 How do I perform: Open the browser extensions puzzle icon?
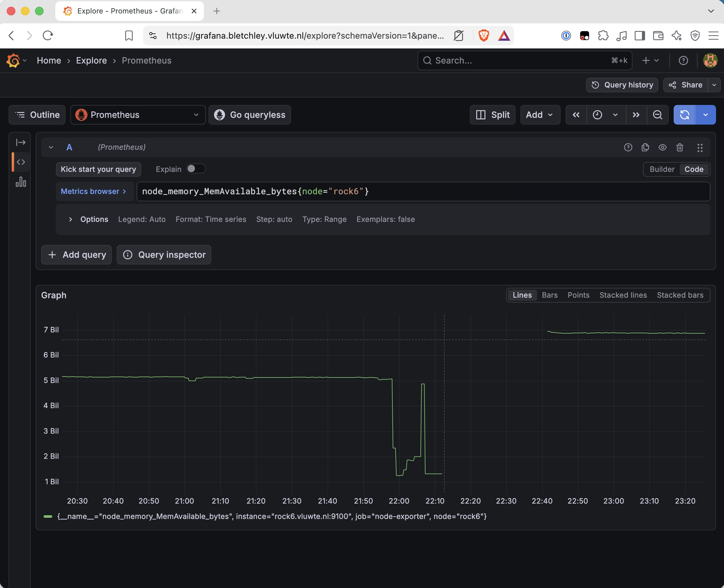(x=603, y=36)
